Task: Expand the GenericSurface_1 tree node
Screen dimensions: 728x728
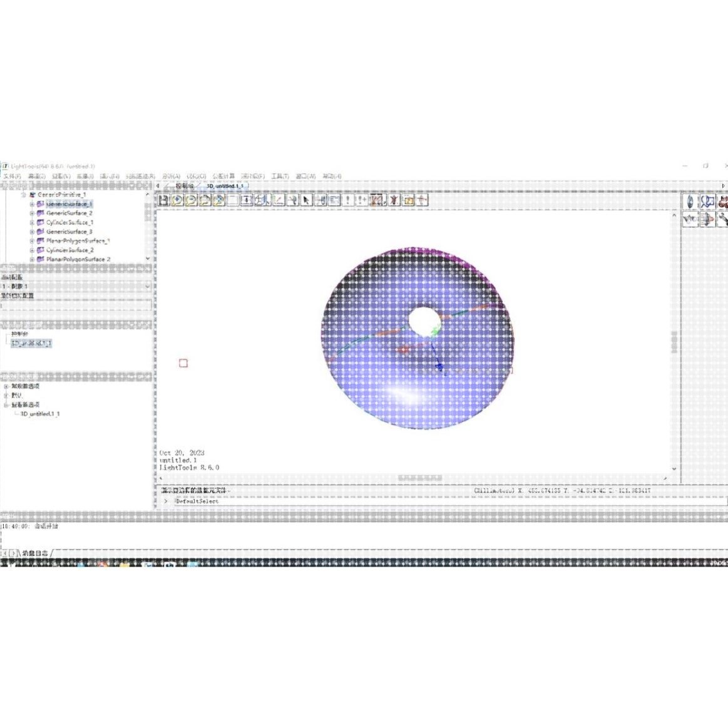Action: click(x=32, y=204)
